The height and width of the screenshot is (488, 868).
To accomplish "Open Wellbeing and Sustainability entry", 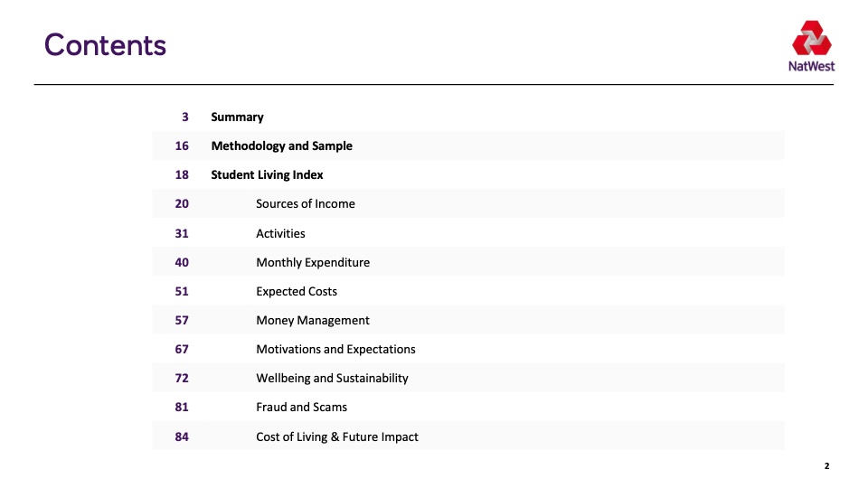I will (x=332, y=378).
